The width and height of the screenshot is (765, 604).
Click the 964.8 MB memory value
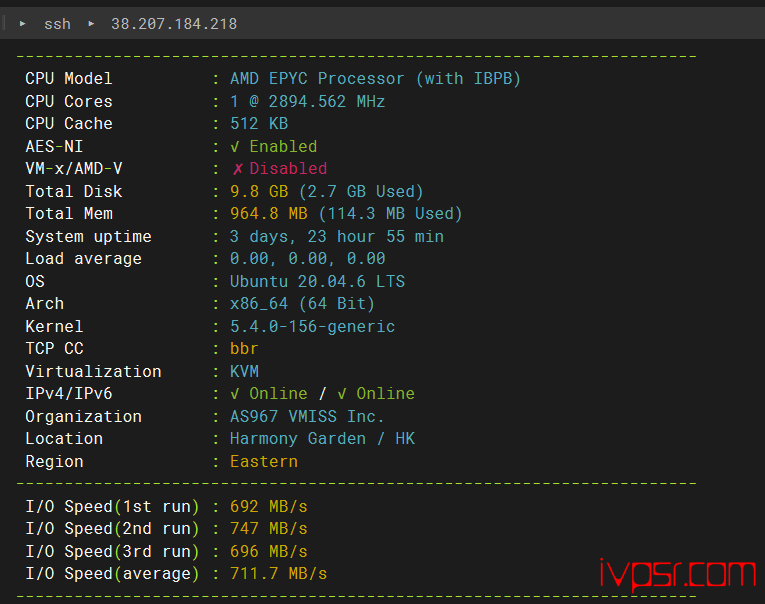click(269, 214)
